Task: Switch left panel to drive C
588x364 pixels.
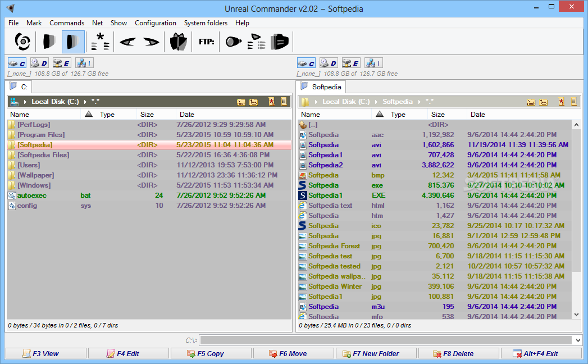Action: (x=17, y=63)
